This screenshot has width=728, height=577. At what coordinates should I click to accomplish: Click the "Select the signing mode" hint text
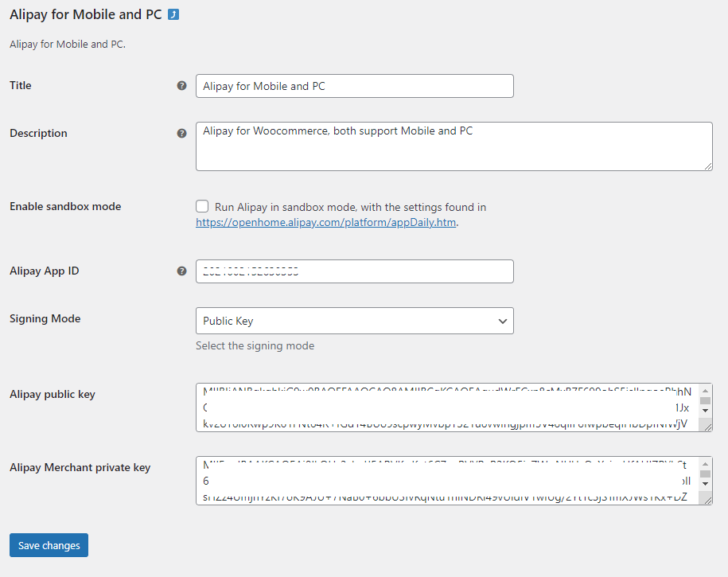point(255,345)
